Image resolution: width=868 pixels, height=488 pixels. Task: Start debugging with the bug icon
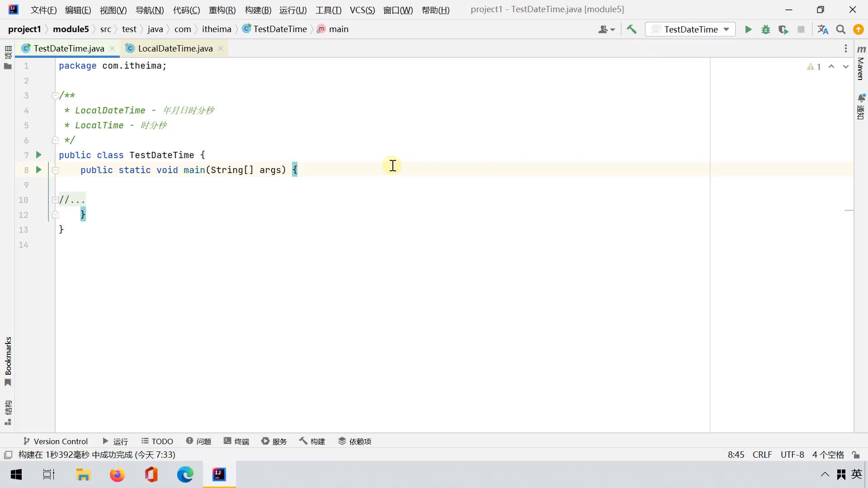(766, 29)
